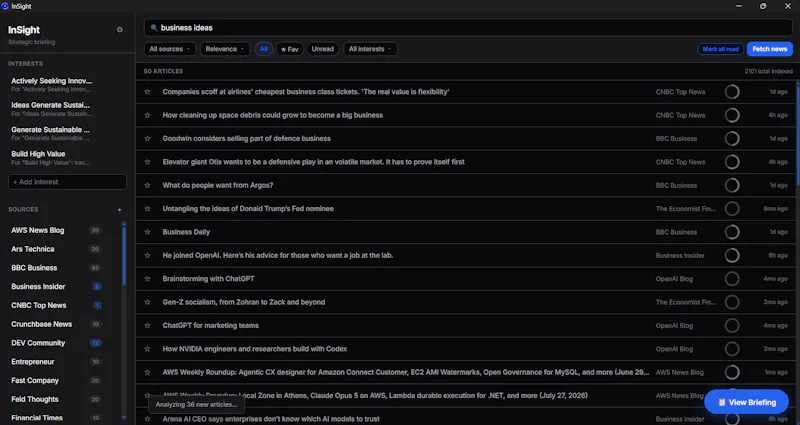The image size is (800, 425).
Task: Click the InSight app logo in title bar
Action: point(5,6)
